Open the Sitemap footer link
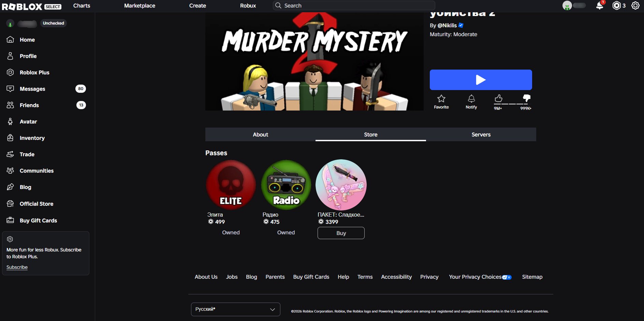Image resolution: width=644 pixels, height=321 pixels. point(532,277)
